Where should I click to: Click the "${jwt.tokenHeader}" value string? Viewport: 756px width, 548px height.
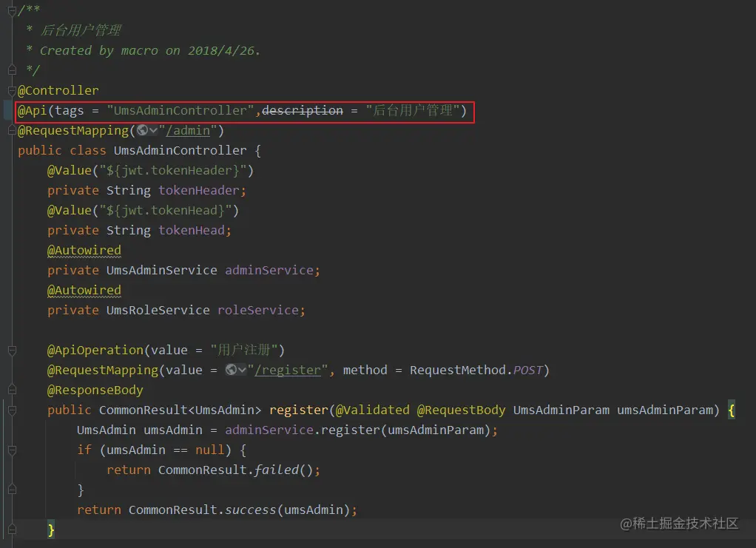[x=173, y=170]
